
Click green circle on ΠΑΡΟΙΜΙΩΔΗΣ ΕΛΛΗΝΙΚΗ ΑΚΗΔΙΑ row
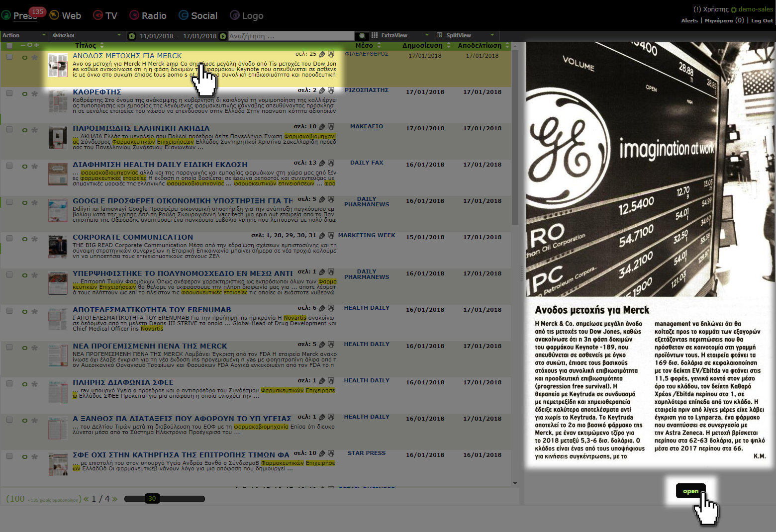(x=24, y=130)
